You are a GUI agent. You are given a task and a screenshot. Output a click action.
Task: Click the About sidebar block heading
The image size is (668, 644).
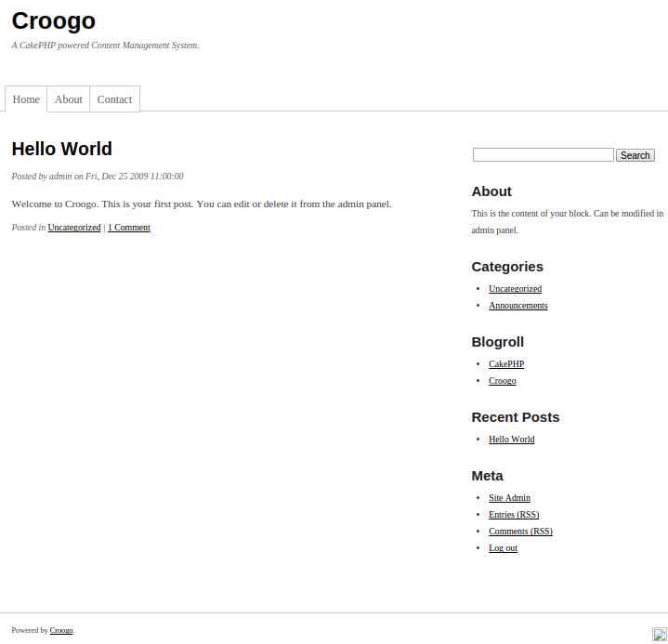[x=491, y=191]
